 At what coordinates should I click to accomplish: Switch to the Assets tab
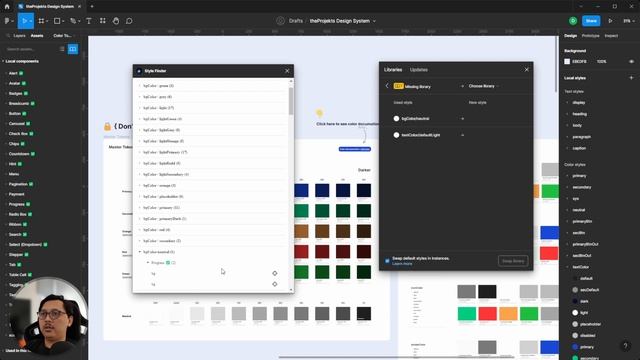coord(37,36)
